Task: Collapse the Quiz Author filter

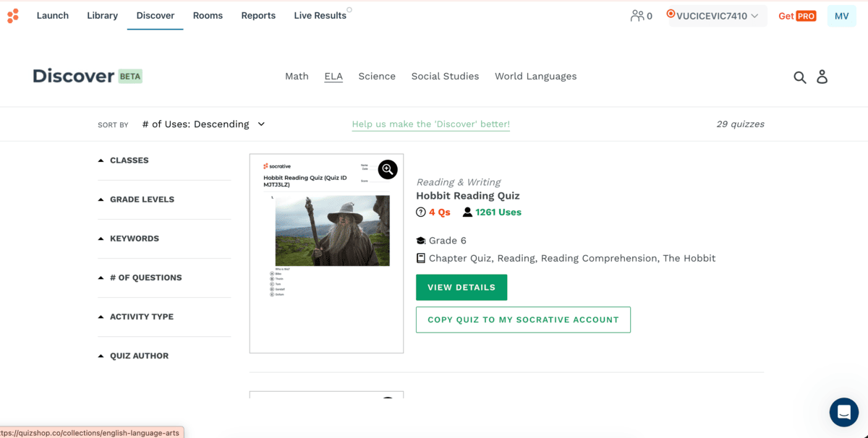Action: pyautogui.click(x=133, y=356)
